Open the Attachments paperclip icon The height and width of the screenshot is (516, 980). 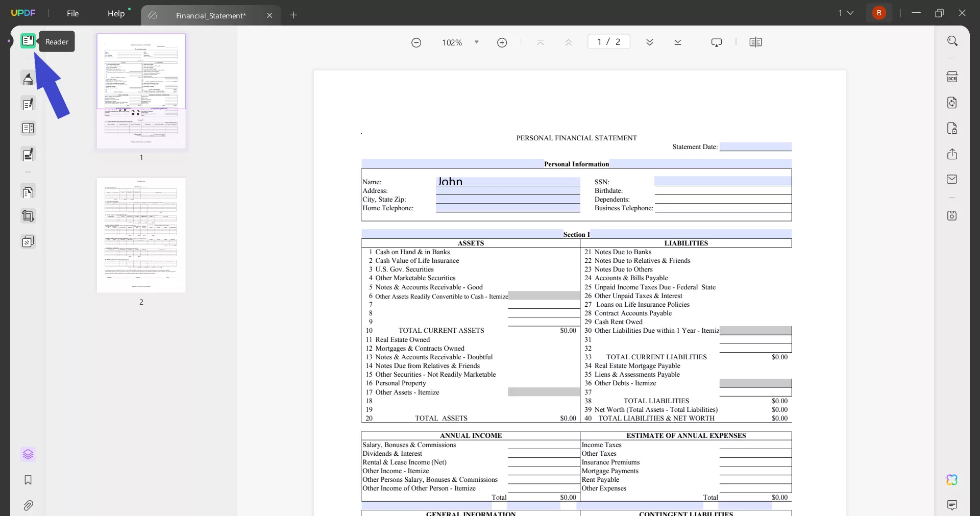(x=28, y=506)
